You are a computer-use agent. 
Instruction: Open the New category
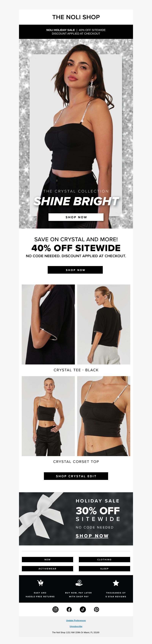(x=47, y=560)
